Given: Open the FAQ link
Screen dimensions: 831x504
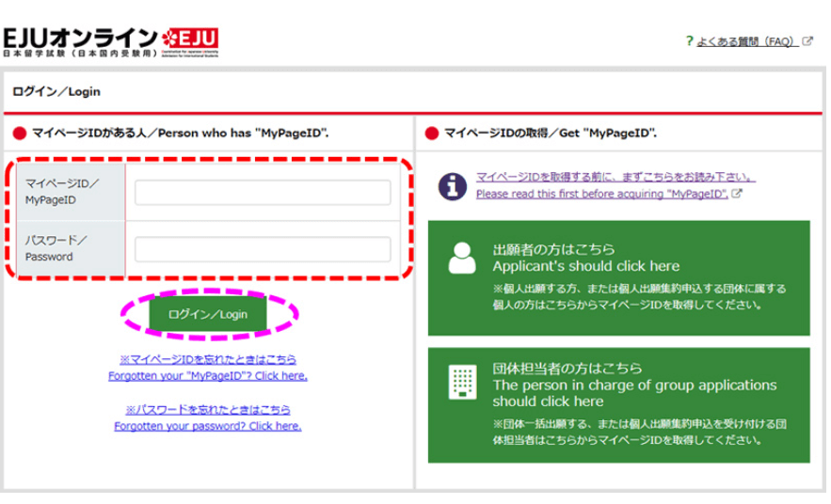Looking at the screenshot, I should pos(746,41).
